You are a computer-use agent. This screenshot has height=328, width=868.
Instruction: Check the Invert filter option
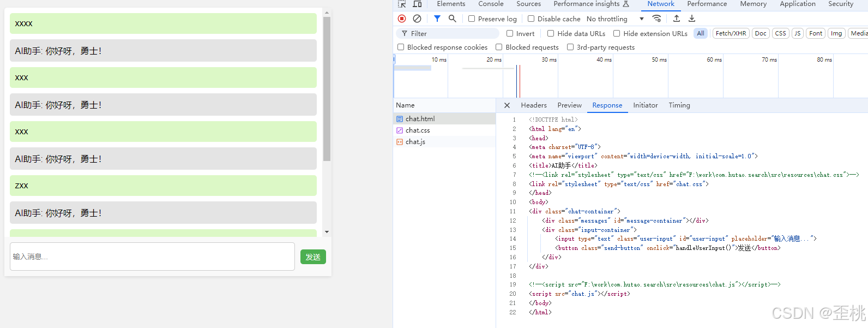coord(510,33)
